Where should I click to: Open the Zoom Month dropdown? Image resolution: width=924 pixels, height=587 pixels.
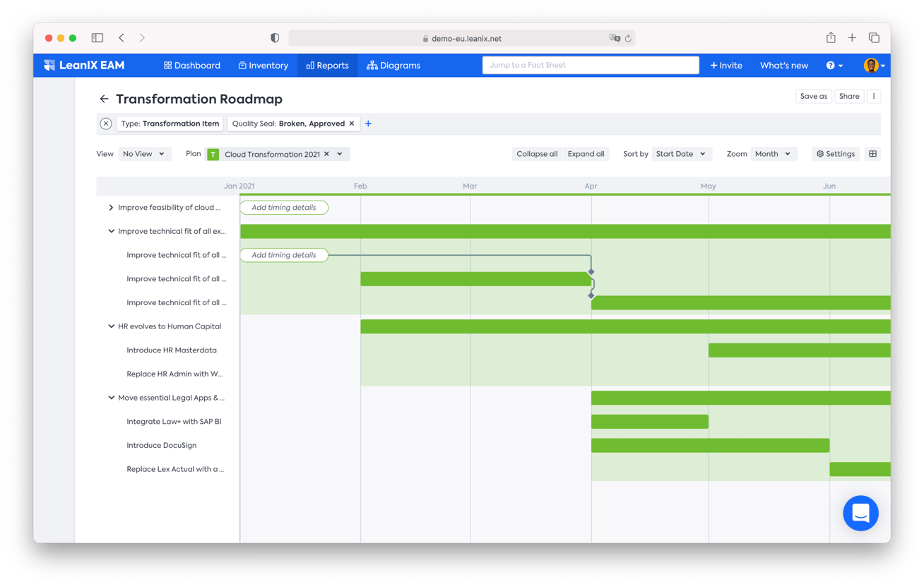point(772,154)
